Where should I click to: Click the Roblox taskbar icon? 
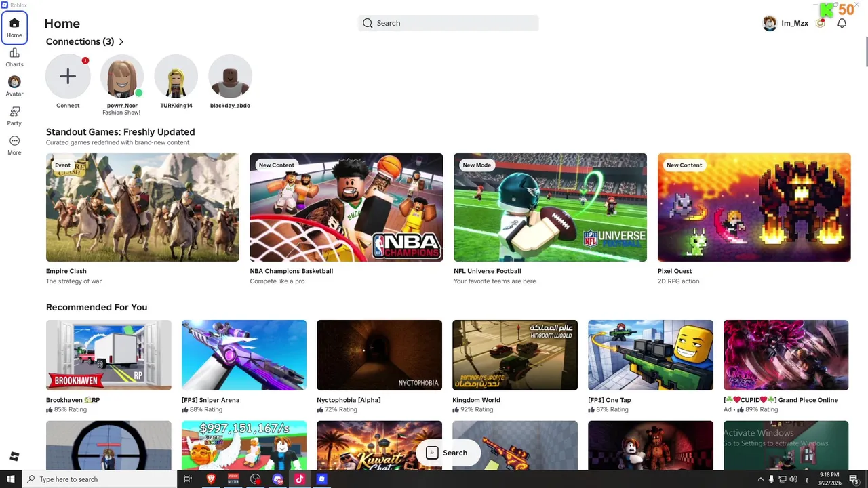pos(321,479)
